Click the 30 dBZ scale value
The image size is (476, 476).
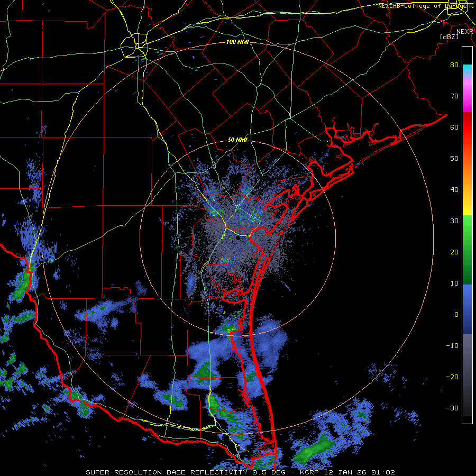point(454,221)
